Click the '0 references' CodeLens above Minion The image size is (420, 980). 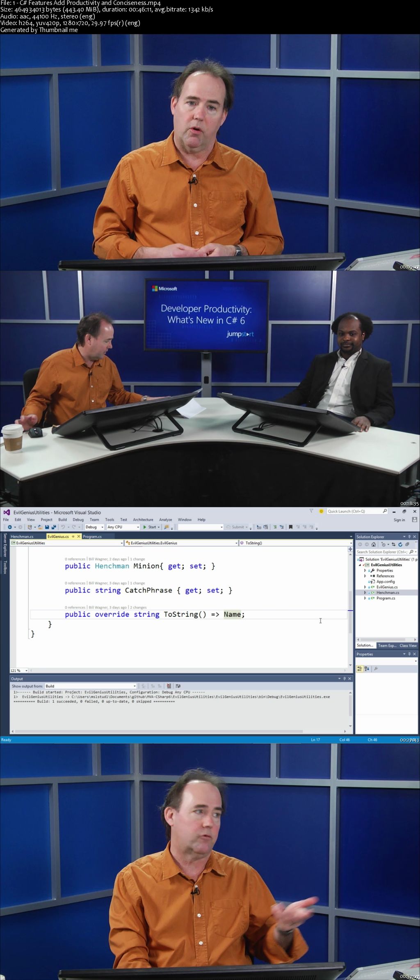(75, 559)
